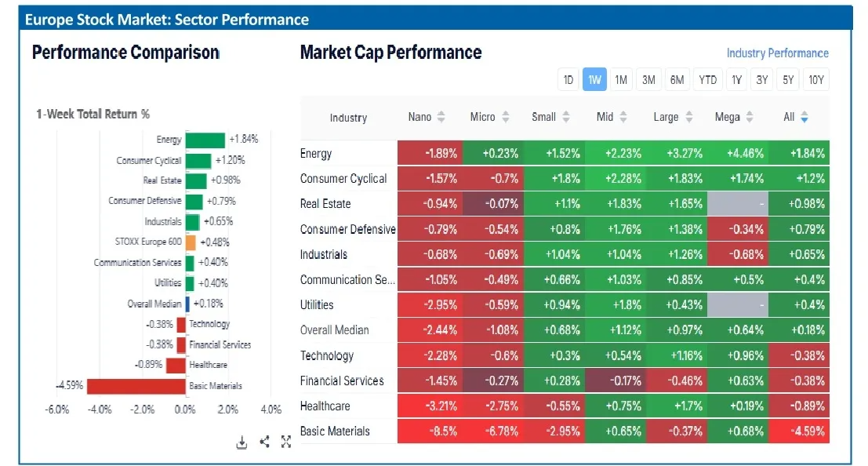This screenshot has height=466, width=868.
Task: Open the Industry Performance link
Action: (777, 53)
